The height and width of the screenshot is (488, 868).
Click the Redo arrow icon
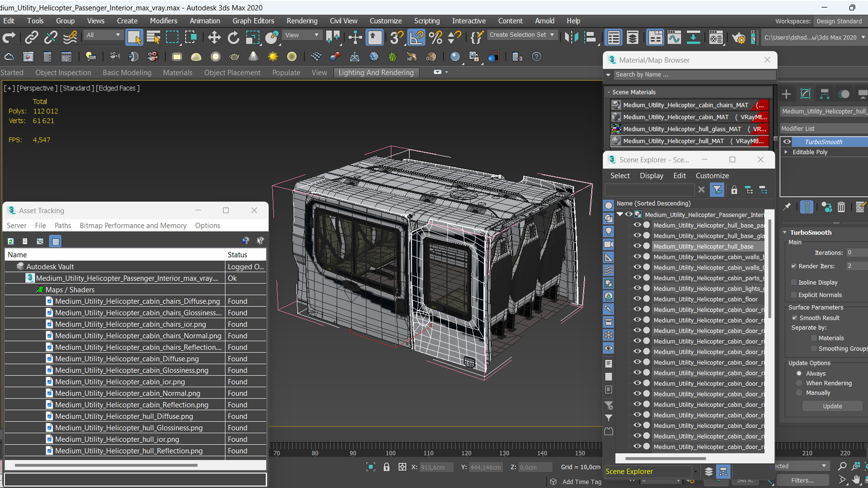pyautogui.click(x=9, y=38)
